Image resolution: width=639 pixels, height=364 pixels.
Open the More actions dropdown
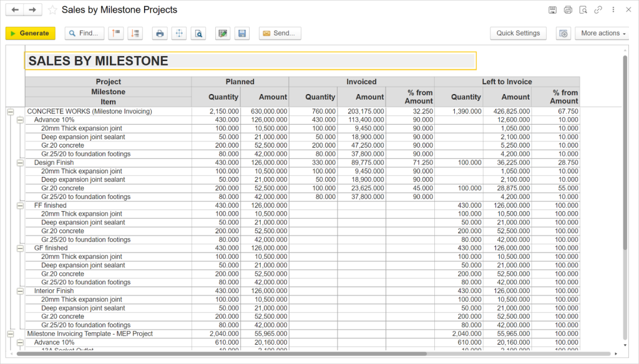[601, 33]
